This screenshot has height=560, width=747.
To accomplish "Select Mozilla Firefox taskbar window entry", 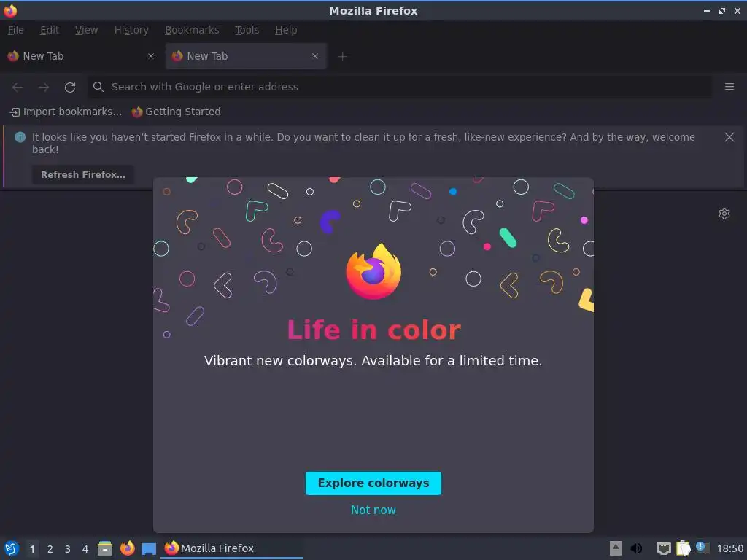I will [233, 548].
